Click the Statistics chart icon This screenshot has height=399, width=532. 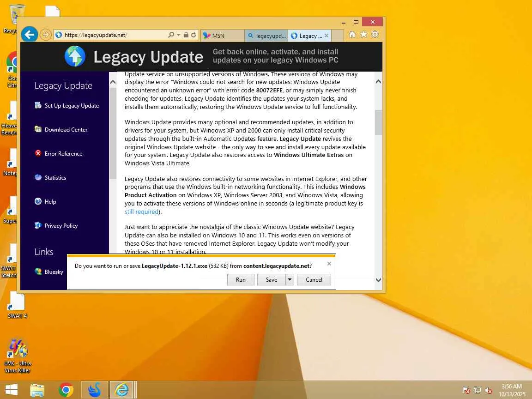tap(38, 177)
